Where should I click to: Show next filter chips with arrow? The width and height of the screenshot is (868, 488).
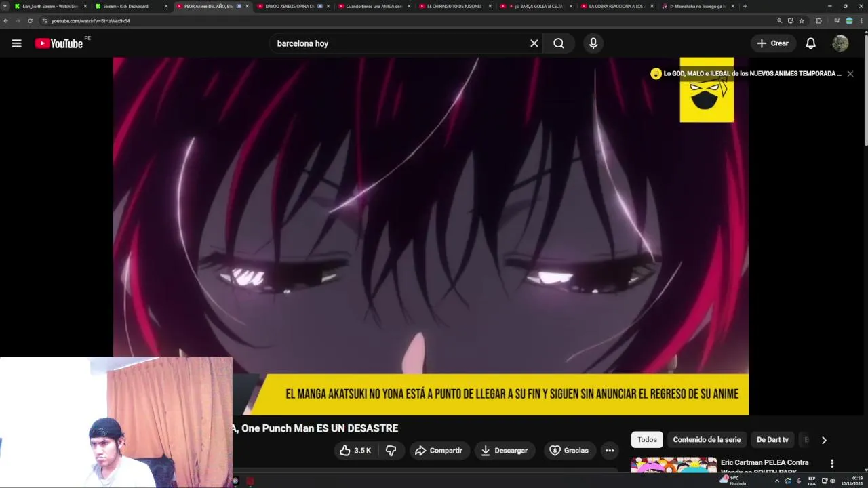click(x=824, y=440)
